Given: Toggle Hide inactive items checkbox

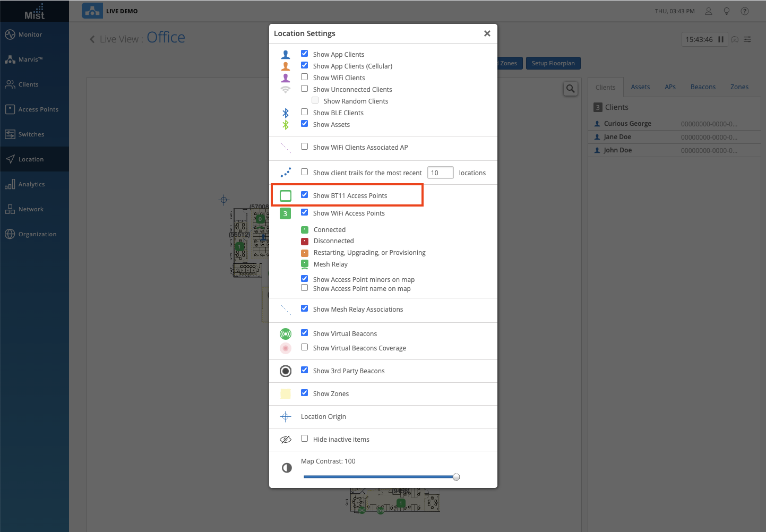Looking at the screenshot, I should point(305,439).
